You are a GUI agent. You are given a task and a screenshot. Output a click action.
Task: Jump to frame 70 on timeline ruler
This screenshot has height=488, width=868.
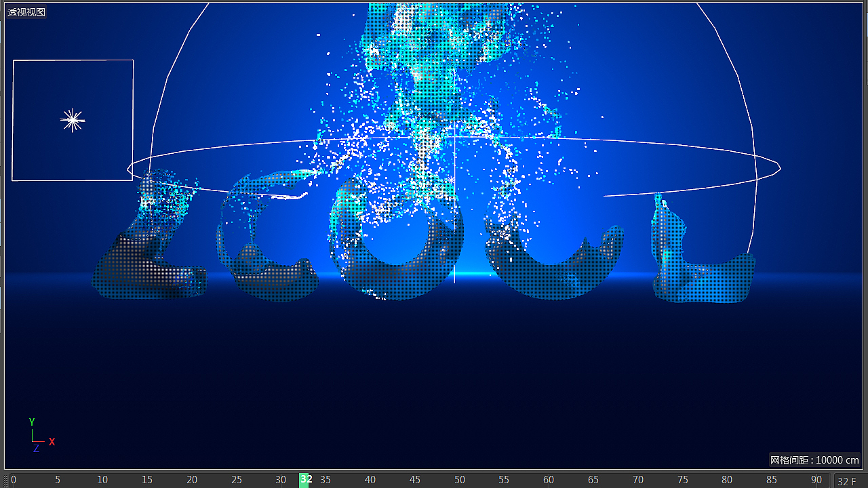coord(638,480)
